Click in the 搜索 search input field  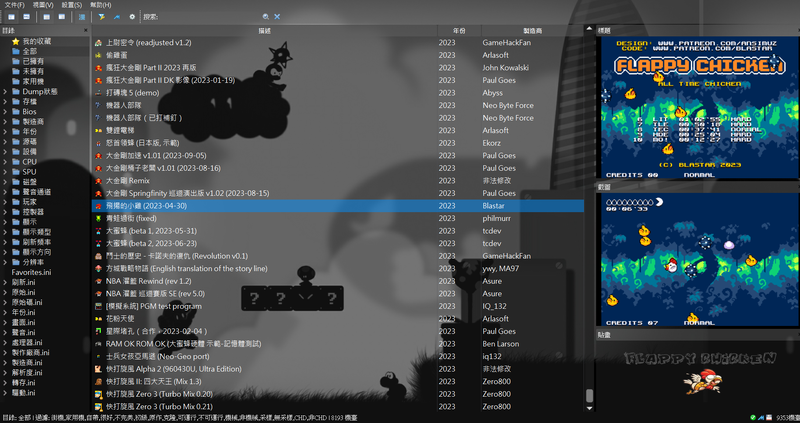tap(209, 17)
